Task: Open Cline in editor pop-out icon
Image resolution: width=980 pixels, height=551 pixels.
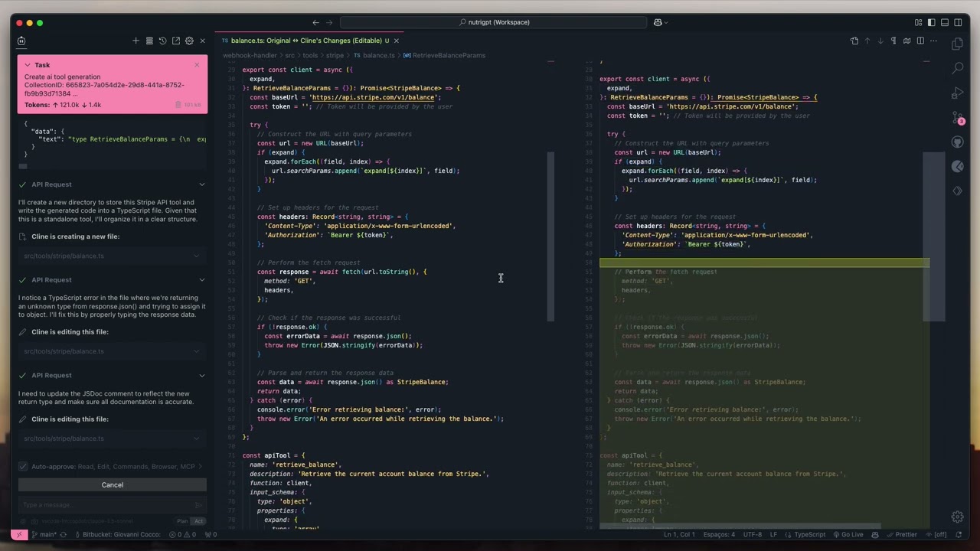Action: coord(176,41)
